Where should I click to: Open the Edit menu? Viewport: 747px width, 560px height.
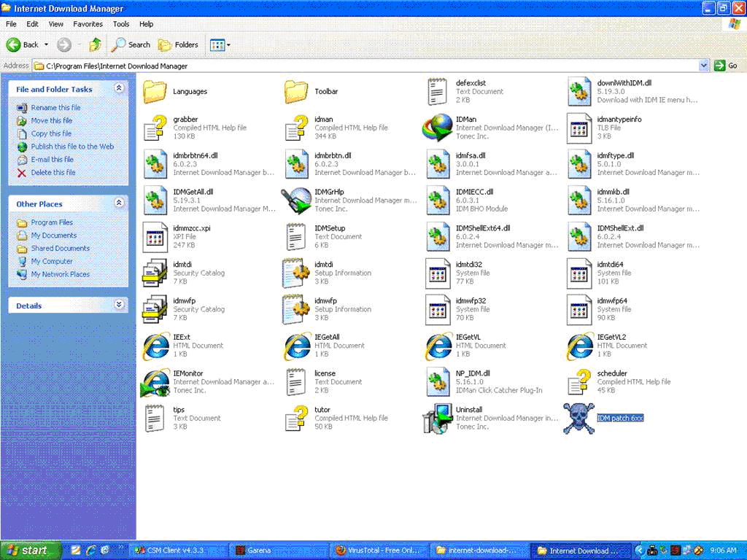pos(32,24)
